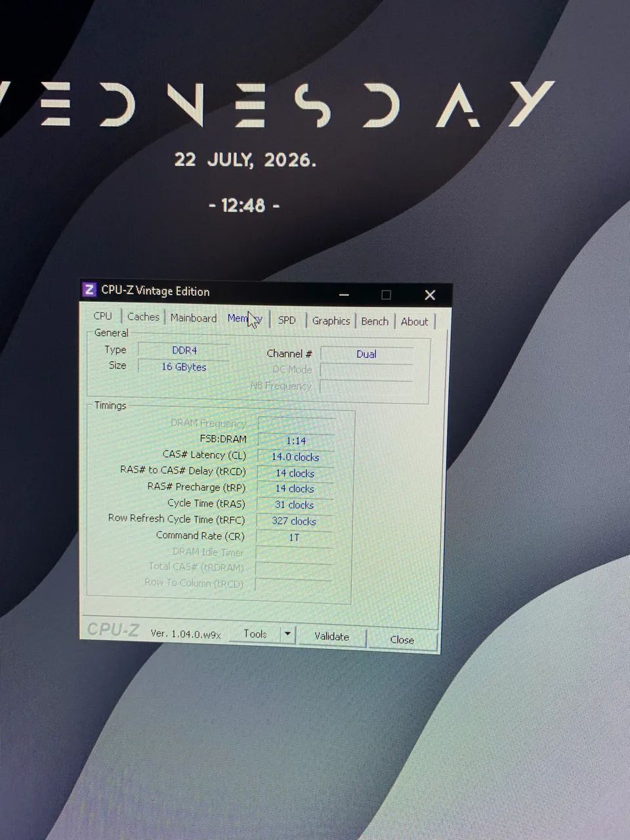Click the 16 GBytes size value
The width and height of the screenshot is (630, 840).
184,367
